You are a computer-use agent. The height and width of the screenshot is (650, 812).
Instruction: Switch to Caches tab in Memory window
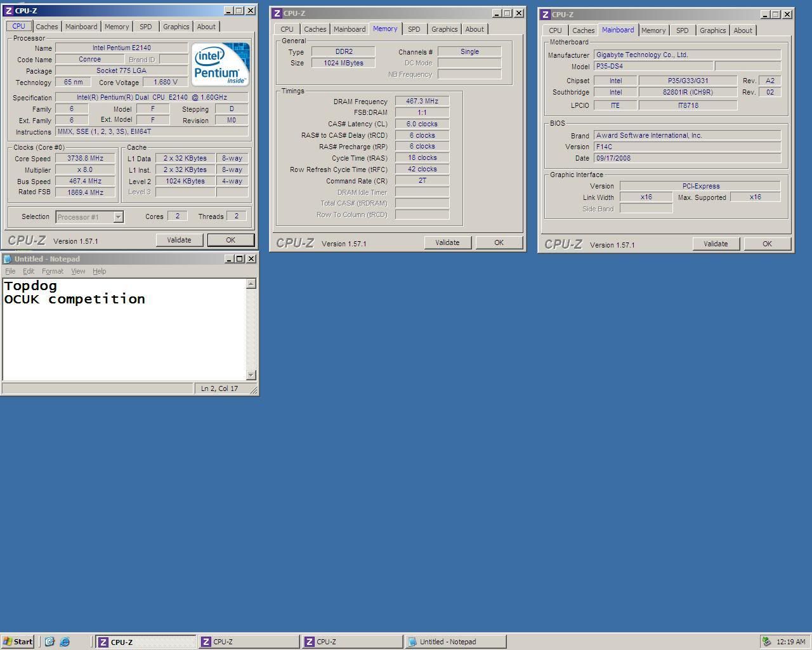pyautogui.click(x=315, y=29)
